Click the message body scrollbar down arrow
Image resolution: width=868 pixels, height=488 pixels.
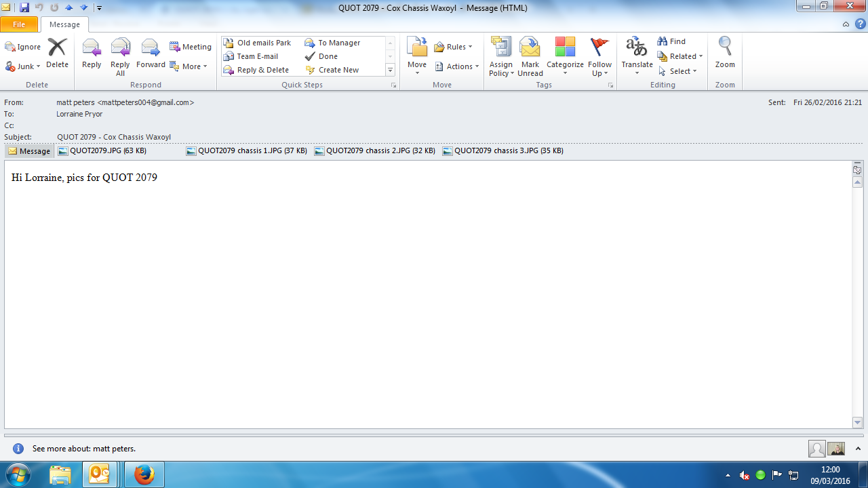[x=857, y=423]
